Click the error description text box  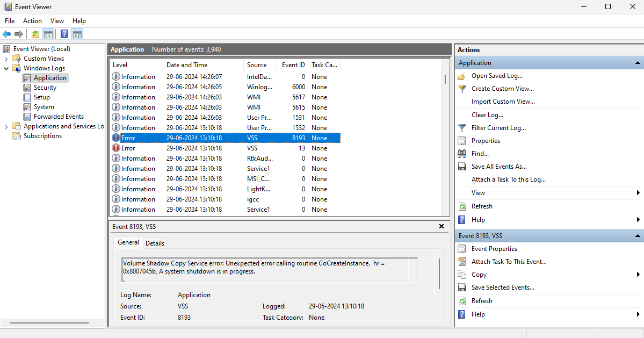[x=270, y=270]
